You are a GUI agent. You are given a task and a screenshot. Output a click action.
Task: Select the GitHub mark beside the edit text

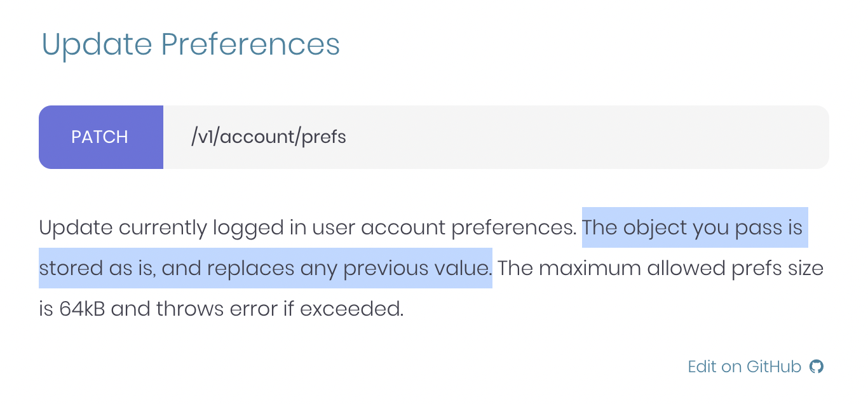click(817, 367)
